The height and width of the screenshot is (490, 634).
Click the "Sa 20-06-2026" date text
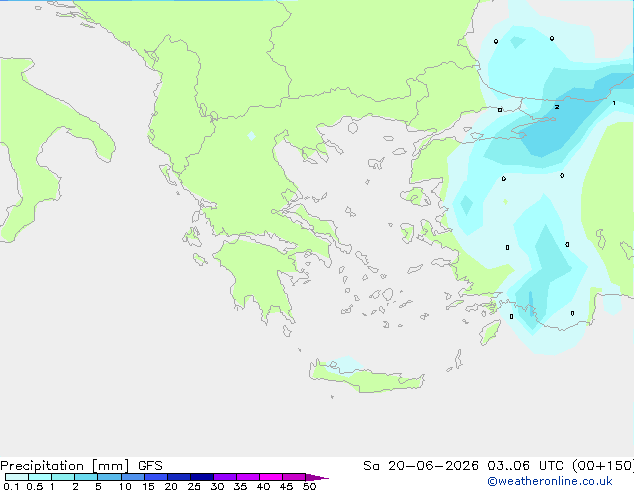pyautogui.click(x=421, y=466)
